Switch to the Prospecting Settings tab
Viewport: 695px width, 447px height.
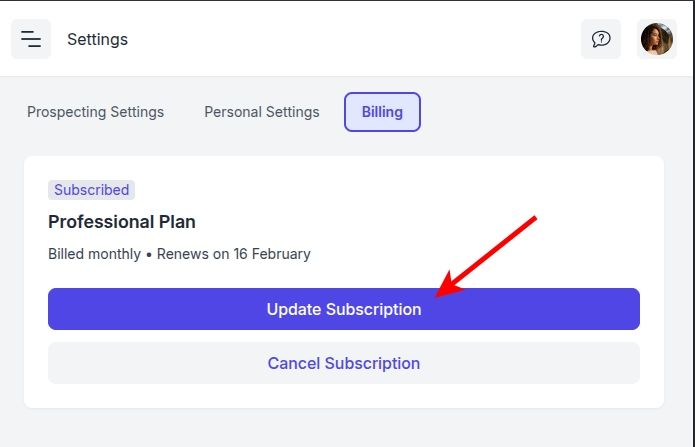tap(95, 112)
